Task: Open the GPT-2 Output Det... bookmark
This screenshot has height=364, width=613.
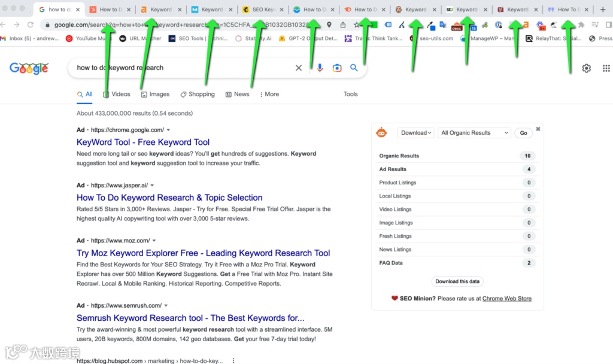Action: 308,38
